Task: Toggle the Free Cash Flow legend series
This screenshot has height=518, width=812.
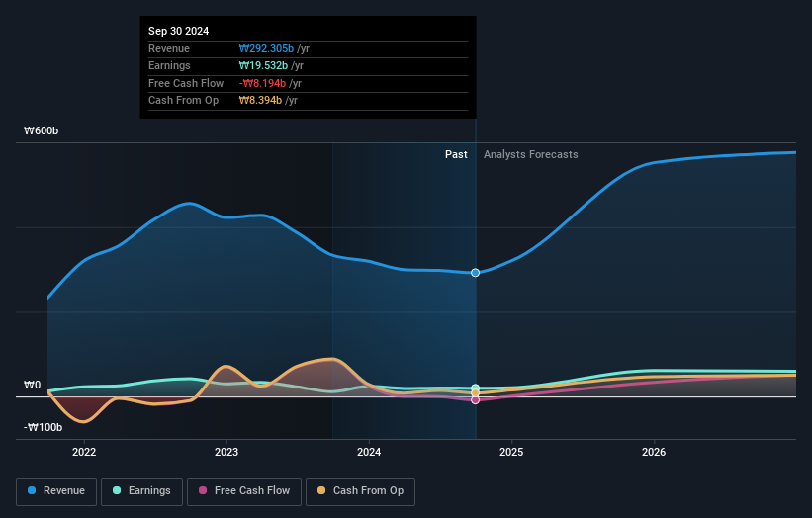Action: click(x=244, y=491)
